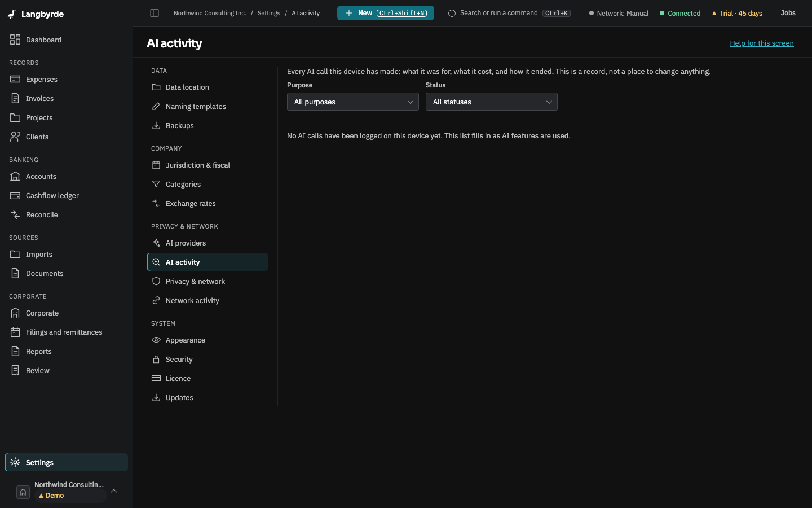Open Network activity settings
812x508 pixels.
point(208,301)
